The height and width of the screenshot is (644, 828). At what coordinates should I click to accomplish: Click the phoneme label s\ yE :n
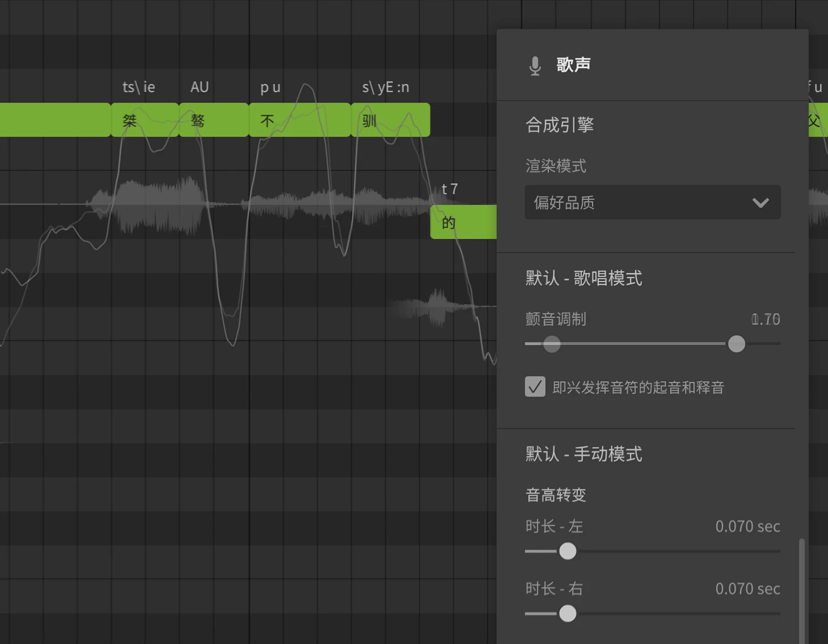click(x=386, y=87)
